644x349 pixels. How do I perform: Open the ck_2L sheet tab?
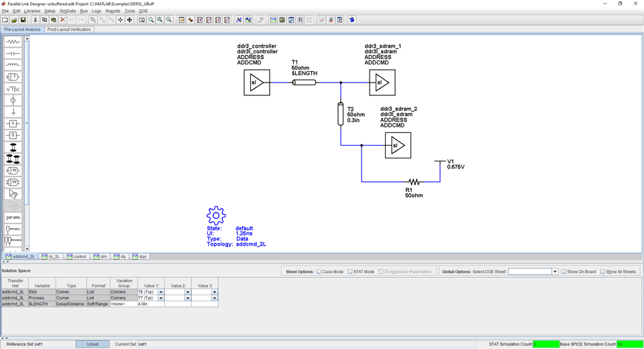pyautogui.click(x=51, y=256)
